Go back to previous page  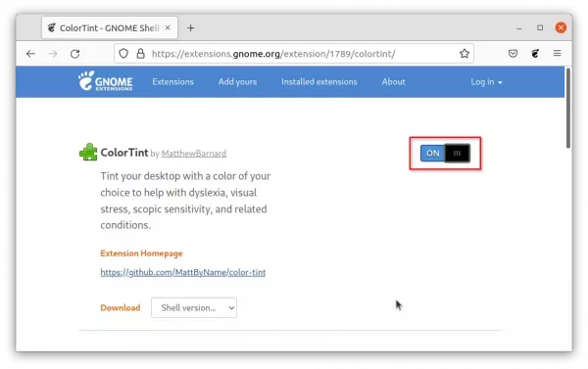pyautogui.click(x=30, y=54)
